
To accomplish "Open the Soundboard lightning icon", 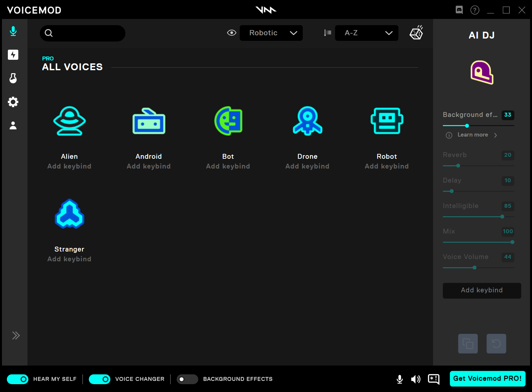I will 13,55.
